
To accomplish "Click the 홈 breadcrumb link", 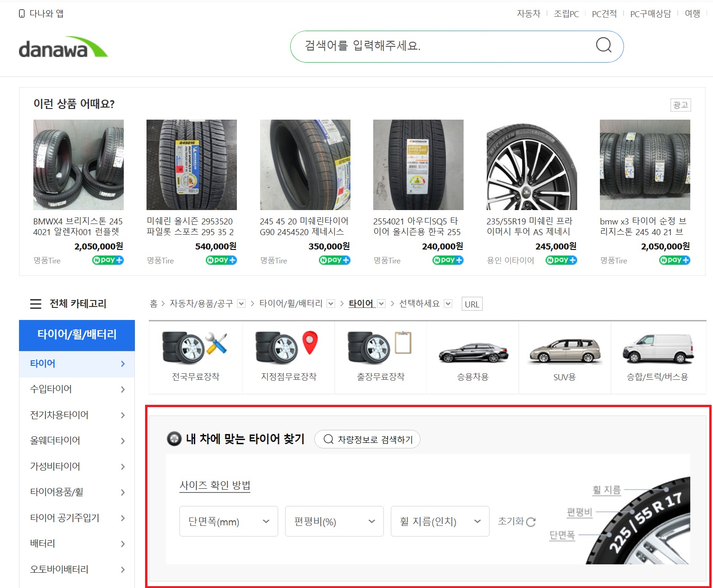I will point(153,304).
